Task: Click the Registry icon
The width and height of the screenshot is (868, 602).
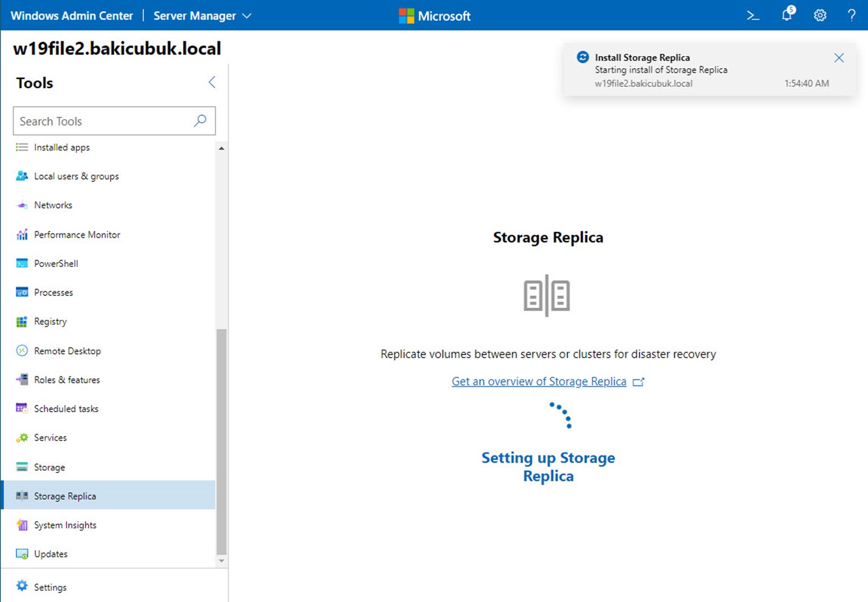Action: pyautogui.click(x=22, y=322)
